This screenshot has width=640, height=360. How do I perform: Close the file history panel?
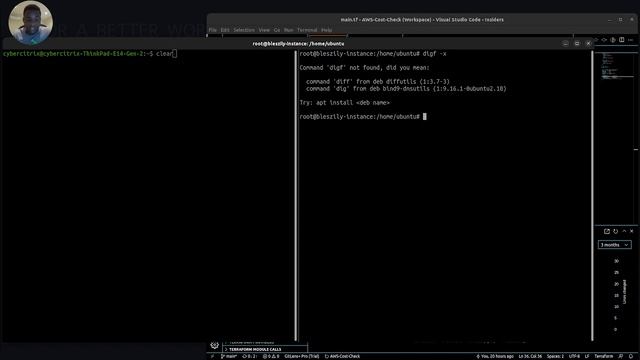tap(631, 231)
